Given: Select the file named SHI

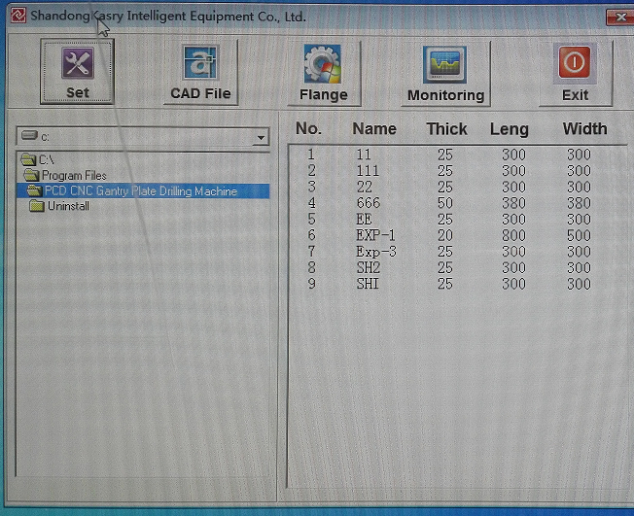Looking at the screenshot, I should click(368, 283).
